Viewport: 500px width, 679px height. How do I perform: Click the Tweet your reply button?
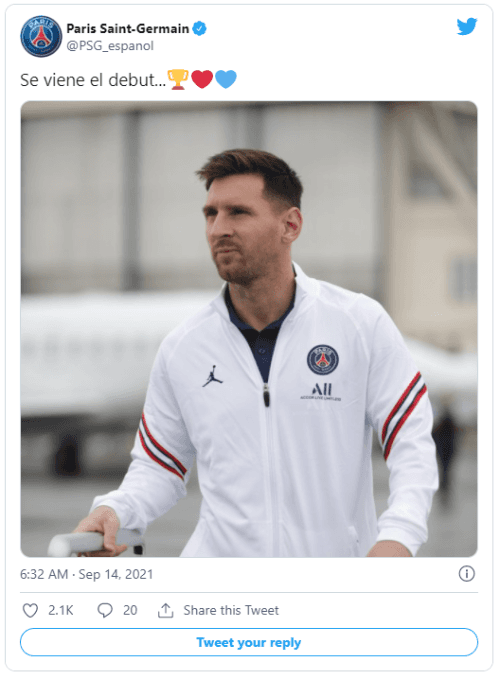point(249,642)
